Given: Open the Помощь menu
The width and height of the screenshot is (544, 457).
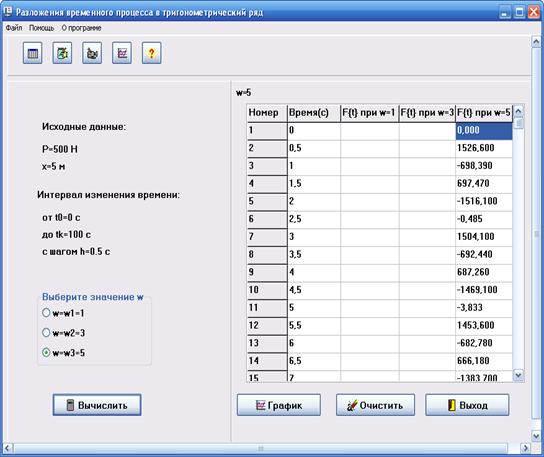Looking at the screenshot, I should [41, 28].
